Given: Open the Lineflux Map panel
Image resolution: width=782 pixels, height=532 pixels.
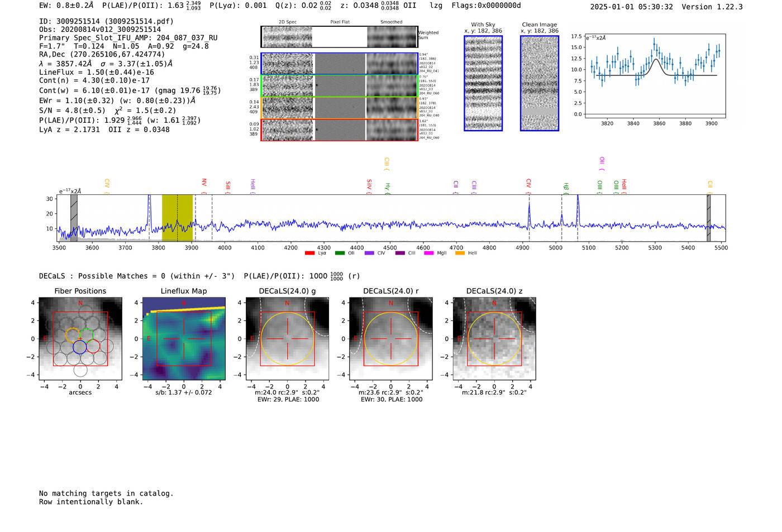Looking at the screenshot, I should pyautogui.click(x=184, y=339).
